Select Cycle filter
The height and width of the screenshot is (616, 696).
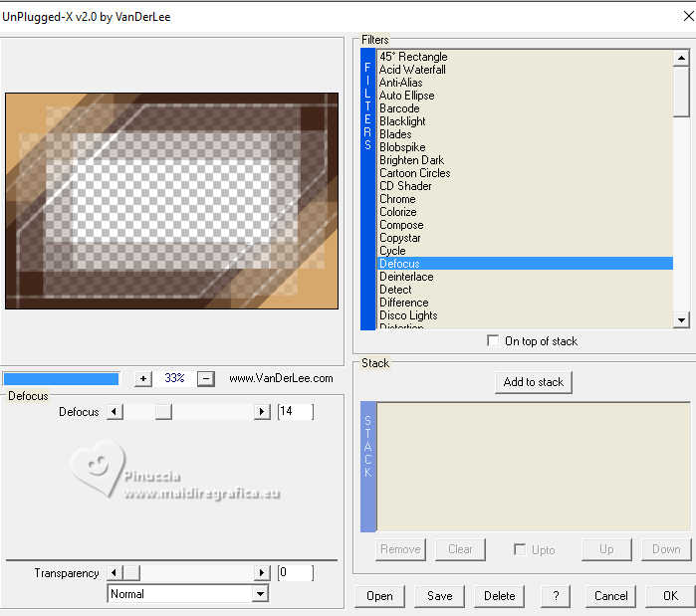525,251
